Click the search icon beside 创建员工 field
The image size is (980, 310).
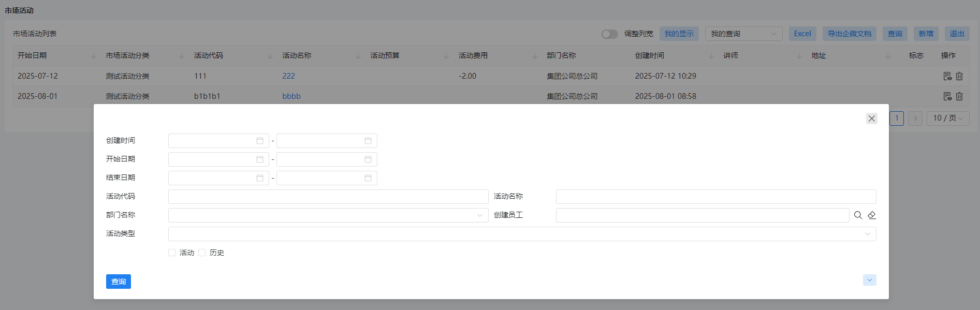pyautogui.click(x=858, y=215)
